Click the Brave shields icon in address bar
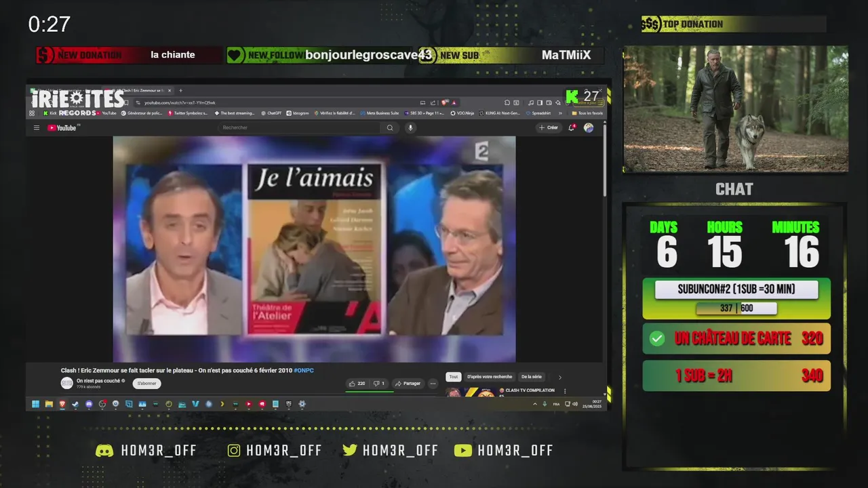Viewport: 868px width, 488px height. tap(443, 103)
